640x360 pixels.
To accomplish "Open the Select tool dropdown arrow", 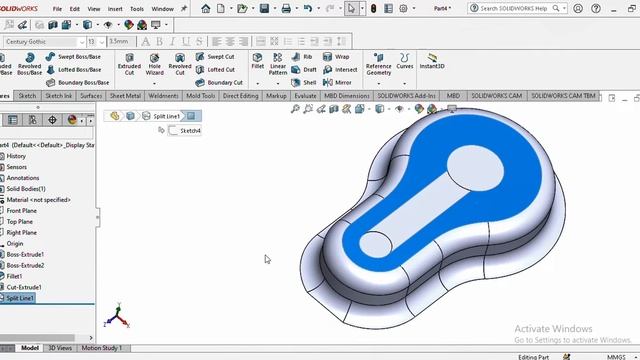I will click(362, 8).
